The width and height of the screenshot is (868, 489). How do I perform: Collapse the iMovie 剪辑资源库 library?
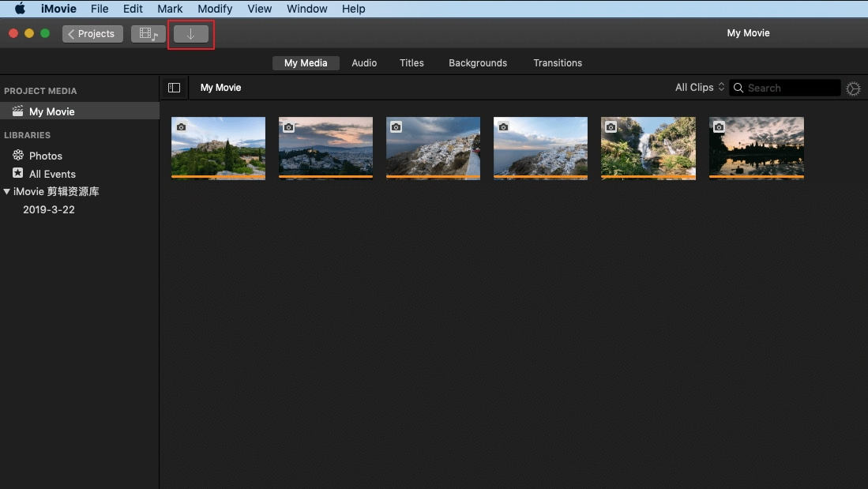(8, 191)
